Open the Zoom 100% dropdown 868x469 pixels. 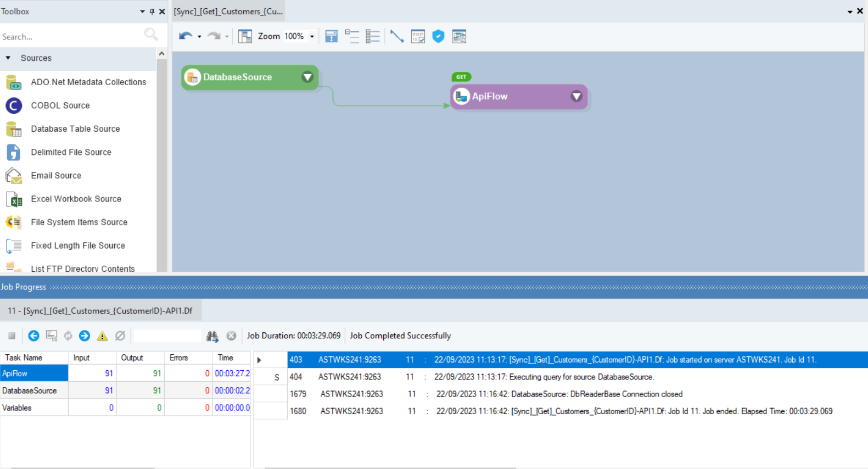tap(312, 37)
